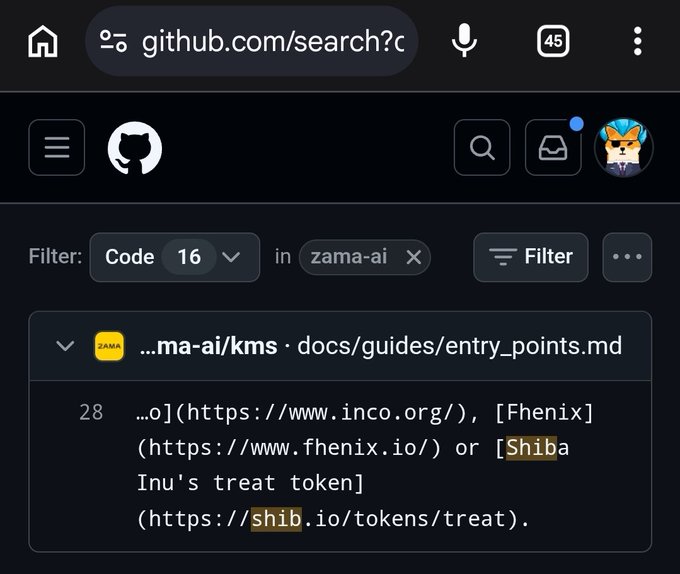This screenshot has width=680, height=574.
Task: Click the 16 results count badge
Action: (189, 257)
